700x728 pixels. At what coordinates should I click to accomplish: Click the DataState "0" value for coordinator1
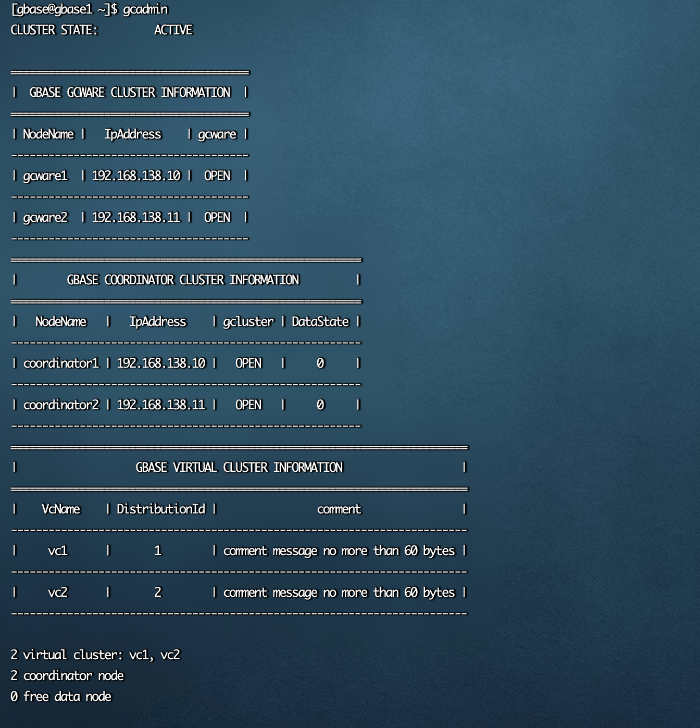click(x=320, y=363)
